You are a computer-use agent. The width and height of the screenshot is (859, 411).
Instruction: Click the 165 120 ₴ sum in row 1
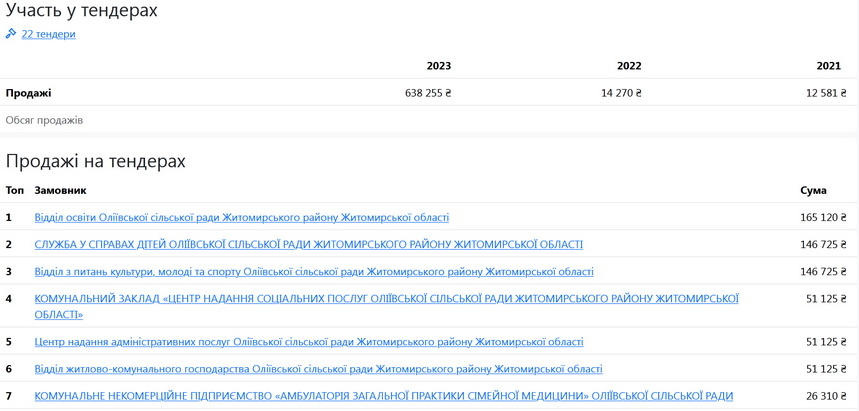point(823,217)
